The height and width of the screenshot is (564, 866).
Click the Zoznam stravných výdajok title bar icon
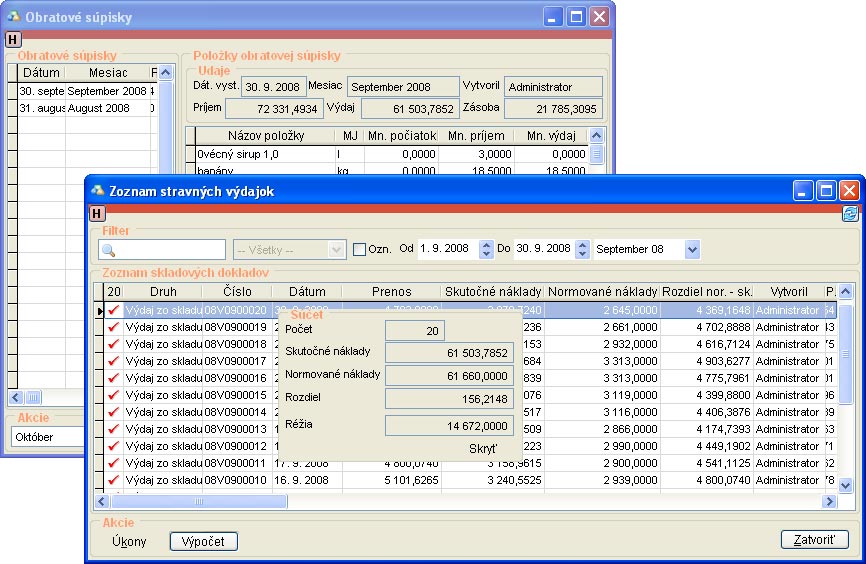(x=98, y=190)
